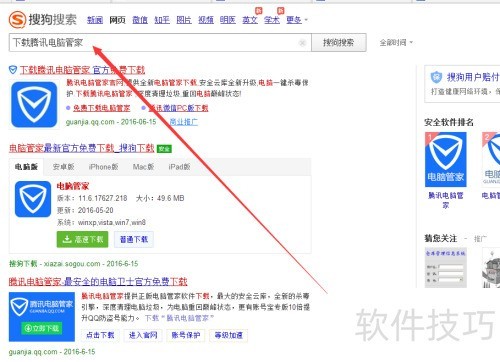This screenshot has width=500, height=362.
Task: Click the Sogou logo
Action: [43, 19]
